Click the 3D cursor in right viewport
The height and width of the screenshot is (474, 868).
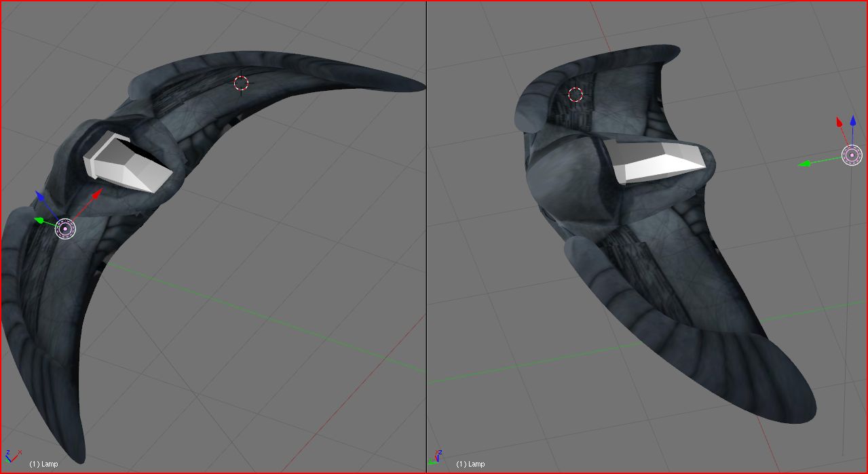point(575,95)
